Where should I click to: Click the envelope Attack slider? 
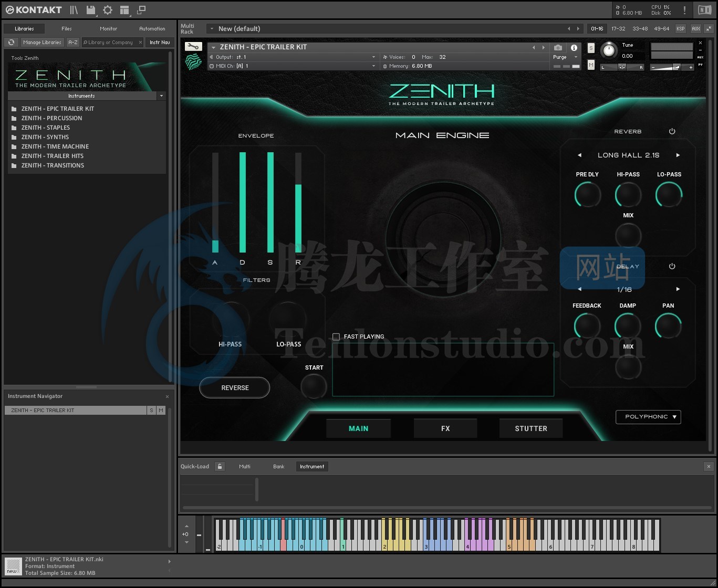click(x=215, y=203)
